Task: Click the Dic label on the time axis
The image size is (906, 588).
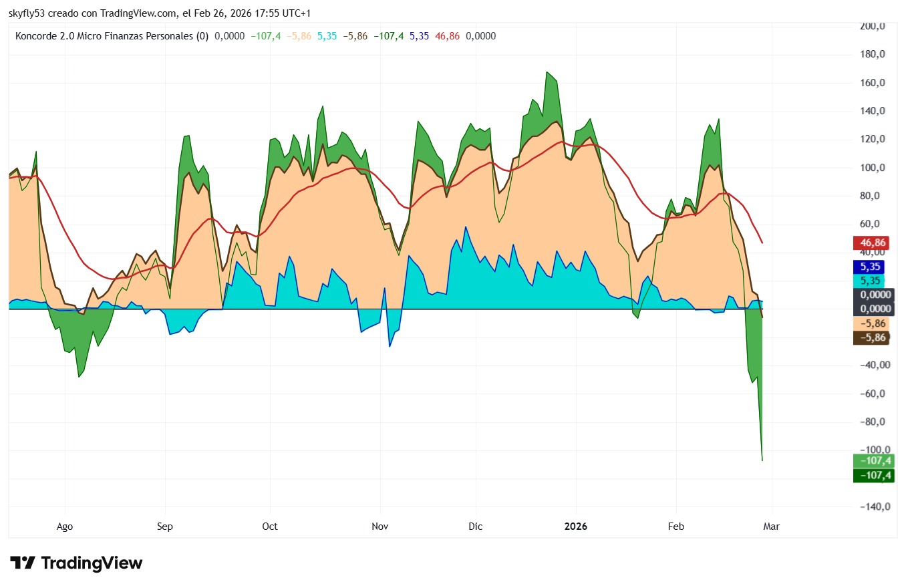Action: coord(476,527)
